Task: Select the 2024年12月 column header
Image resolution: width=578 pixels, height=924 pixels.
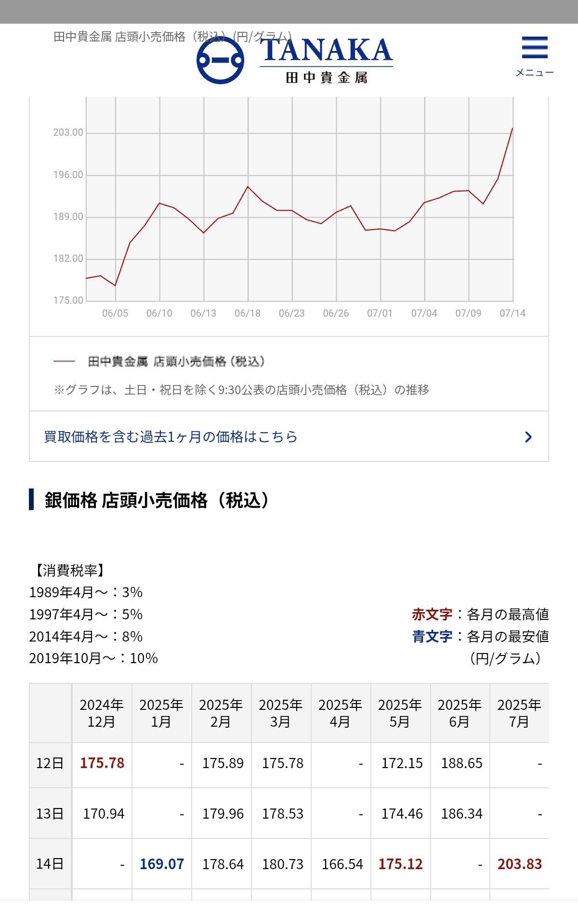Action: click(x=102, y=713)
